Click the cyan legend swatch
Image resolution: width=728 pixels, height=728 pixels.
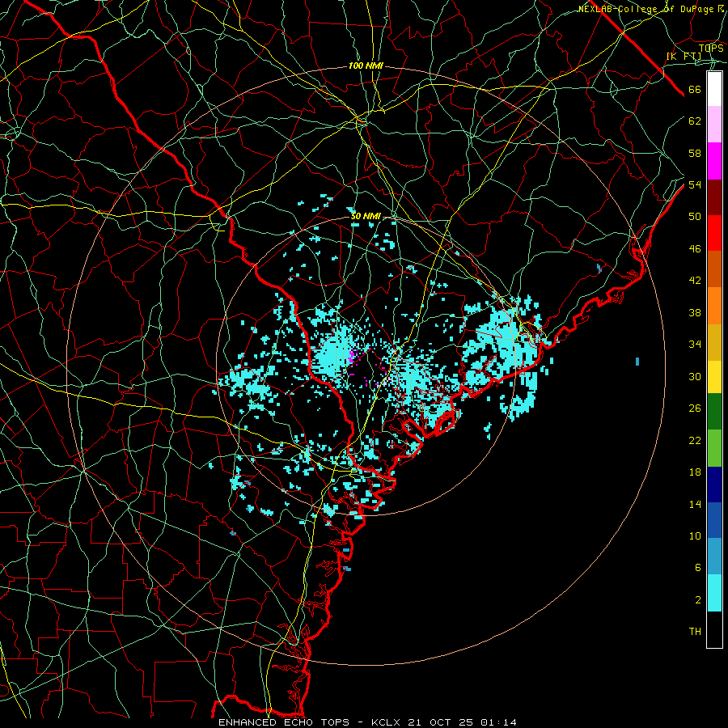[714, 593]
